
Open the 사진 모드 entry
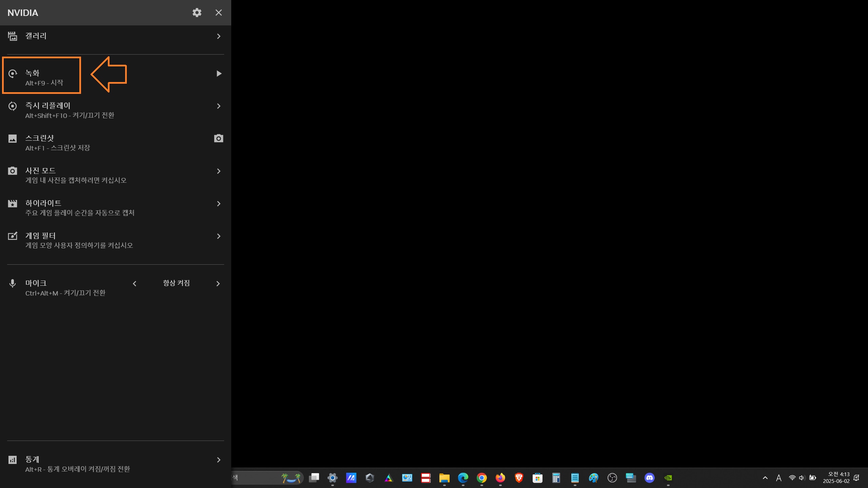pyautogui.click(x=115, y=175)
